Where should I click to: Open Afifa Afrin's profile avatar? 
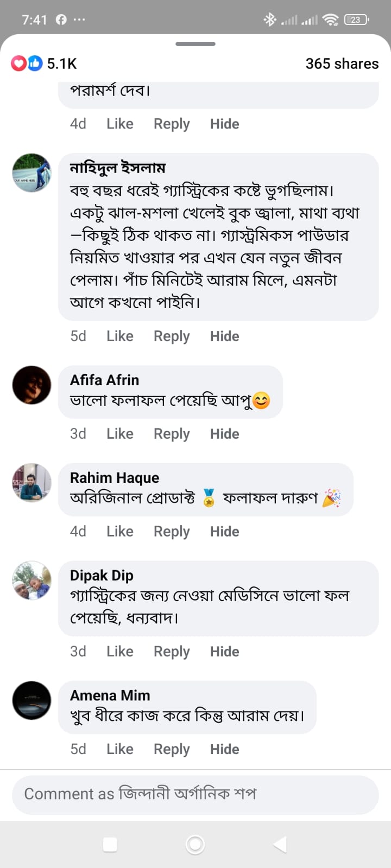(32, 385)
